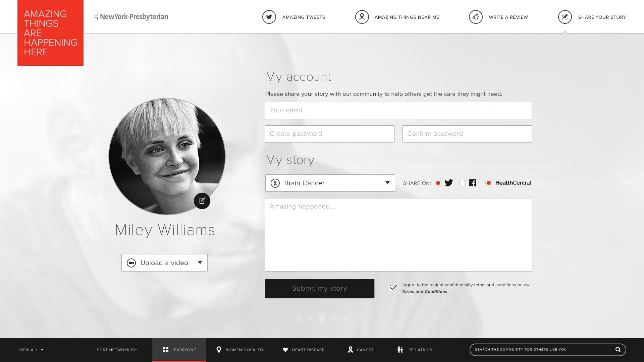Toggle the Twitter share radio button
This screenshot has width=644, height=362.
438,183
